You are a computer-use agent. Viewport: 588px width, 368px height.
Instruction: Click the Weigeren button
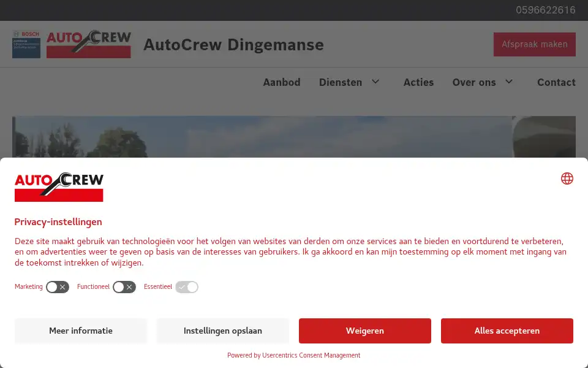(x=365, y=331)
